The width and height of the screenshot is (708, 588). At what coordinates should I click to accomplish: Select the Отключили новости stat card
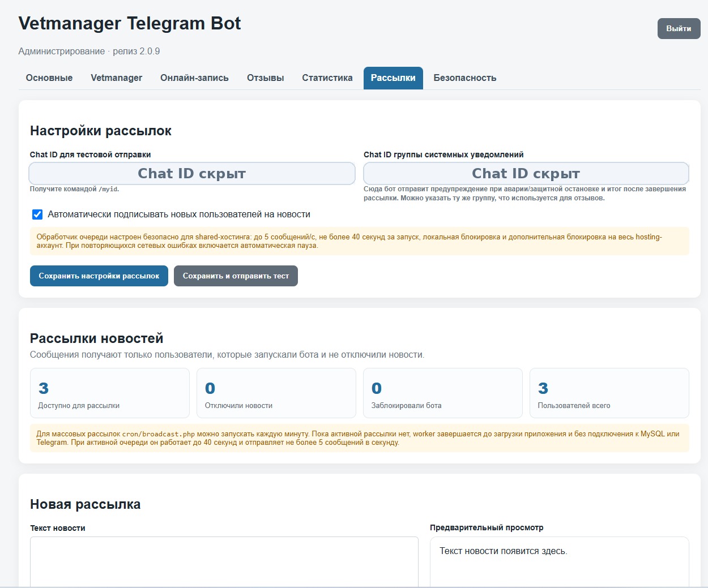point(276,393)
